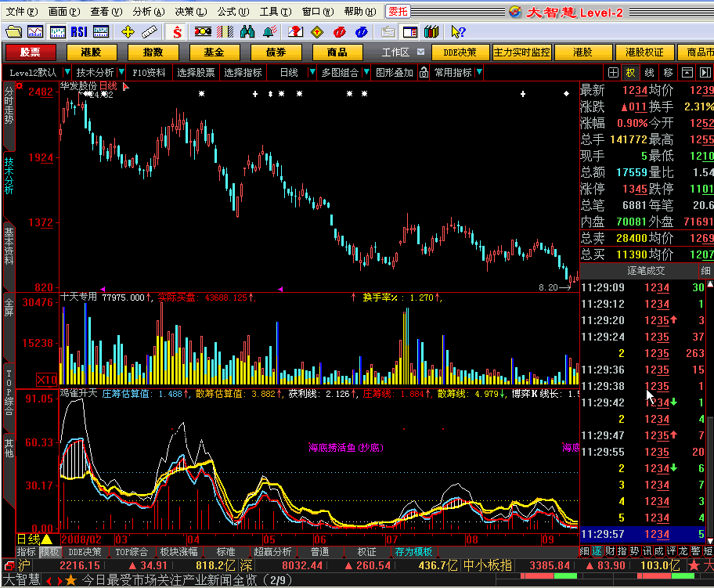Click the collapse panel up-arrow icon
The image size is (714, 588).
[x=687, y=72]
